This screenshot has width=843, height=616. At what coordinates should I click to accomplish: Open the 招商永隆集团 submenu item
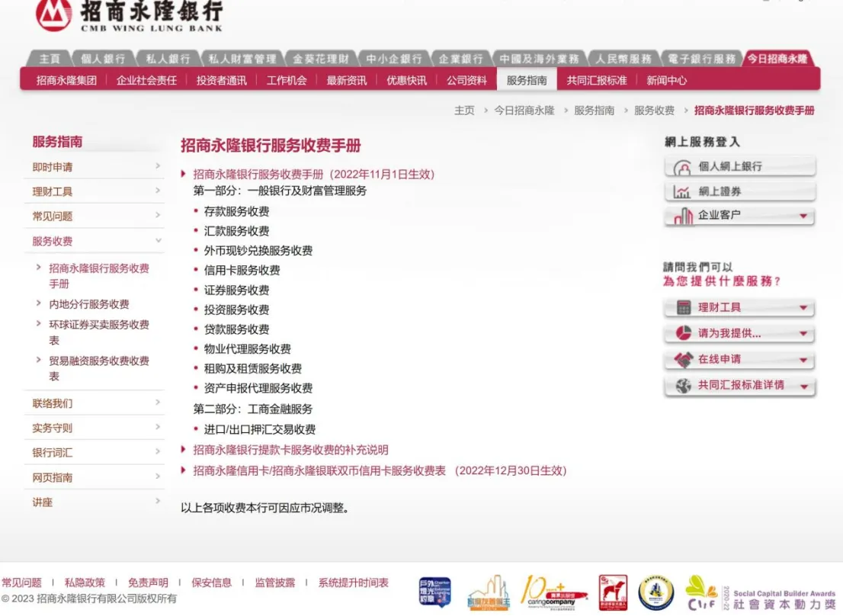pyautogui.click(x=66, y=80)
